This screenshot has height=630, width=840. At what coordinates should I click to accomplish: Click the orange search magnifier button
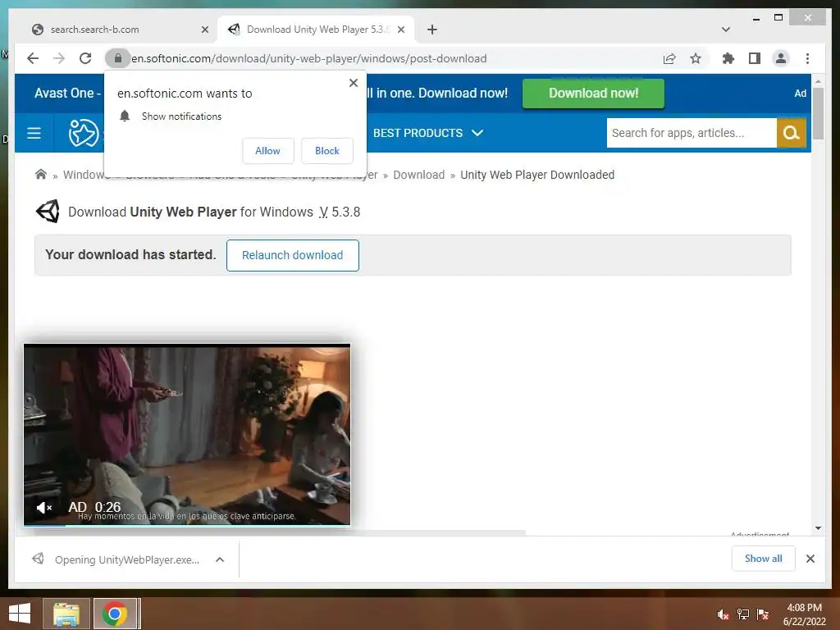coord(792,133)
